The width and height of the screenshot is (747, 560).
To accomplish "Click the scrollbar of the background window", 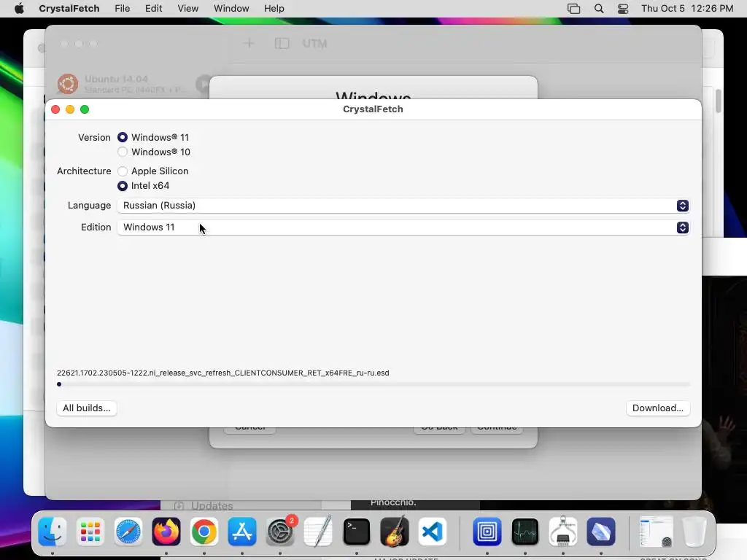I will coord(718,101).
